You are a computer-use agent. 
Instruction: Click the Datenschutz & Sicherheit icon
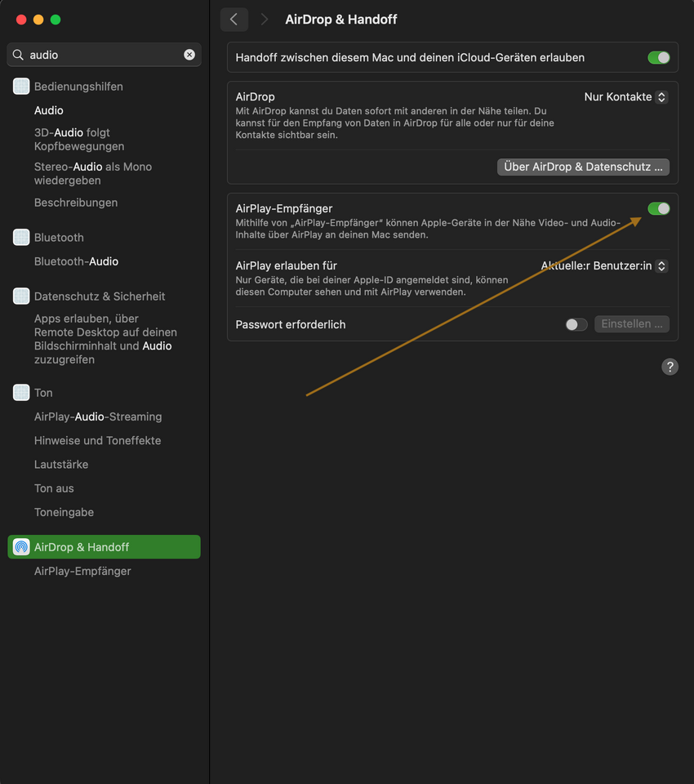21,296
